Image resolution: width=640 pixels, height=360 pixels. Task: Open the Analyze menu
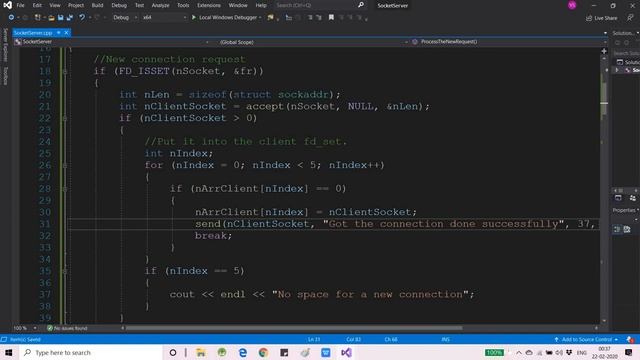[160, 5]
